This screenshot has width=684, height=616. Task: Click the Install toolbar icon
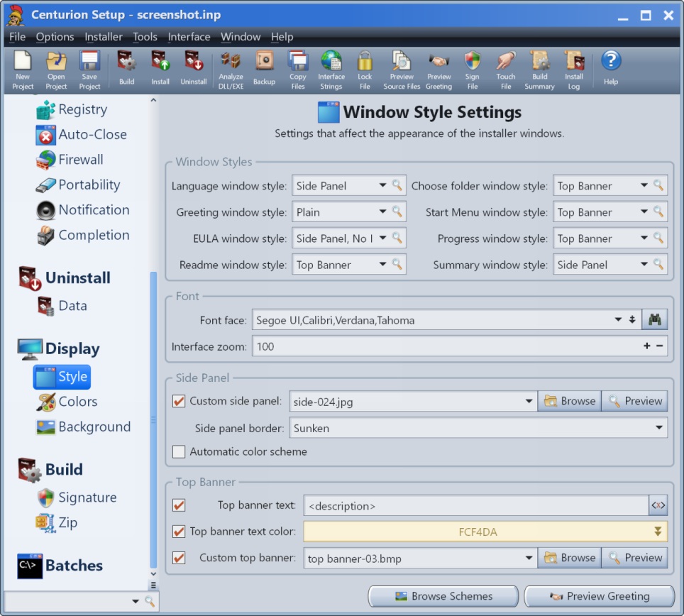pyautogui.click(x=160, y=68)
